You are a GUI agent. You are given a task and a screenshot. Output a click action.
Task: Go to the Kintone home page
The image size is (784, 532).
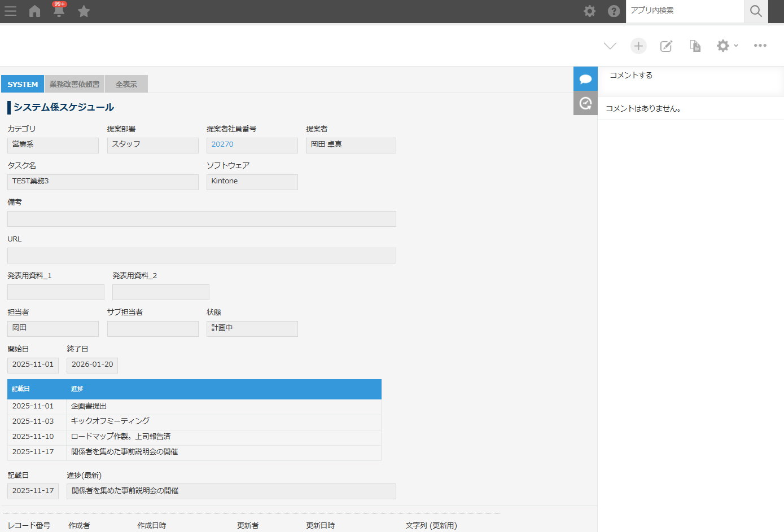35,11
